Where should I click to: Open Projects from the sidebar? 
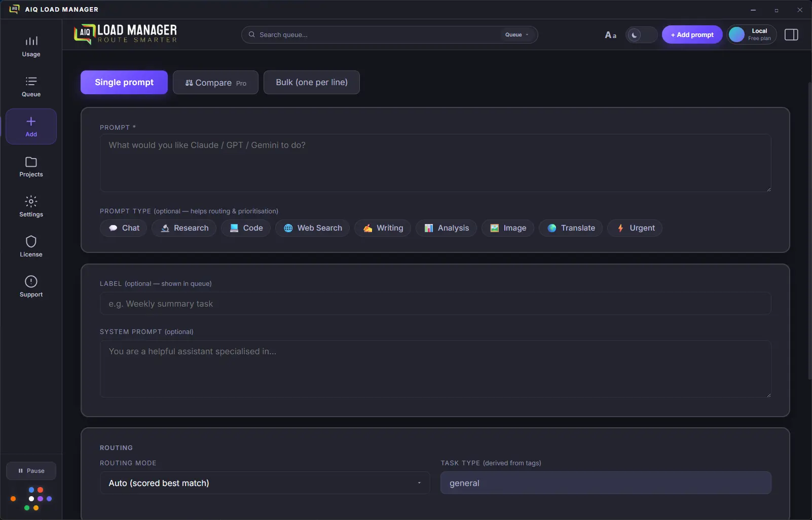(31, 166)
